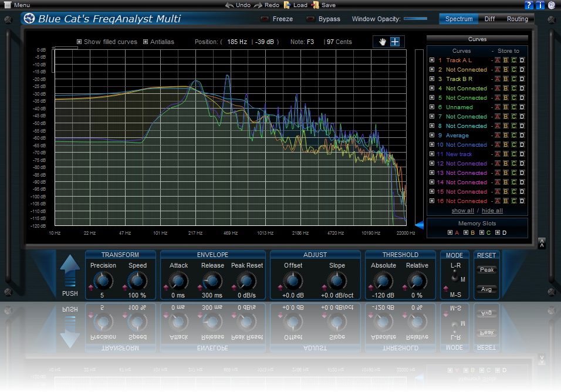The height and width of the screenshot is (392, 561).
Task: Store Track A L curve to slot A
Action: click(x=497, y=60)
